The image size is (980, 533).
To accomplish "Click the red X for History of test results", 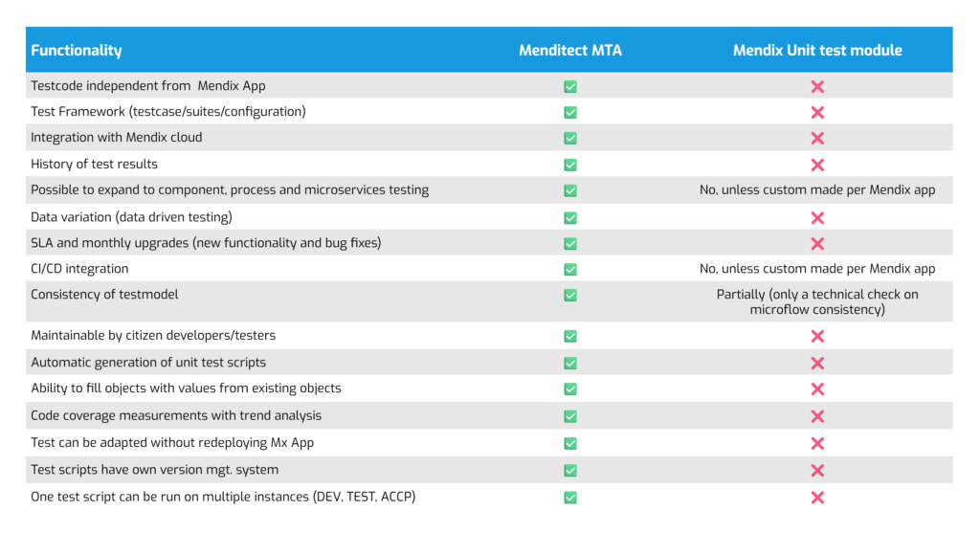I will click(x=817, y=165).
